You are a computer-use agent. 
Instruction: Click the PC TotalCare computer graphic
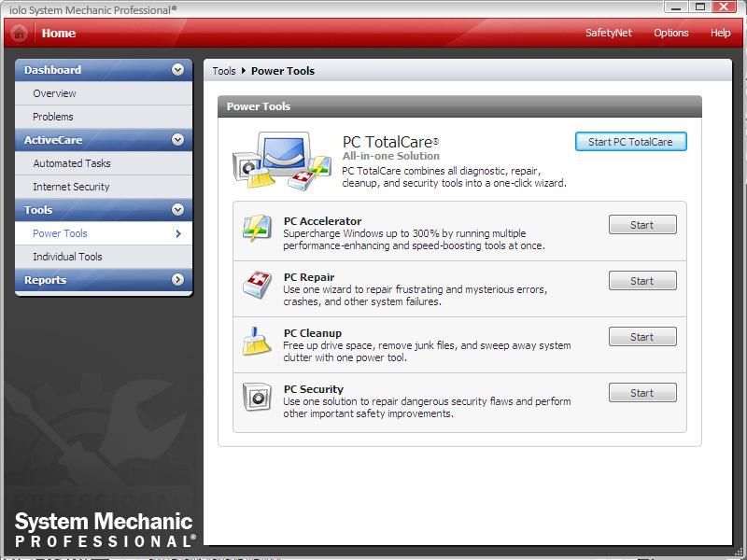[282, 161]
